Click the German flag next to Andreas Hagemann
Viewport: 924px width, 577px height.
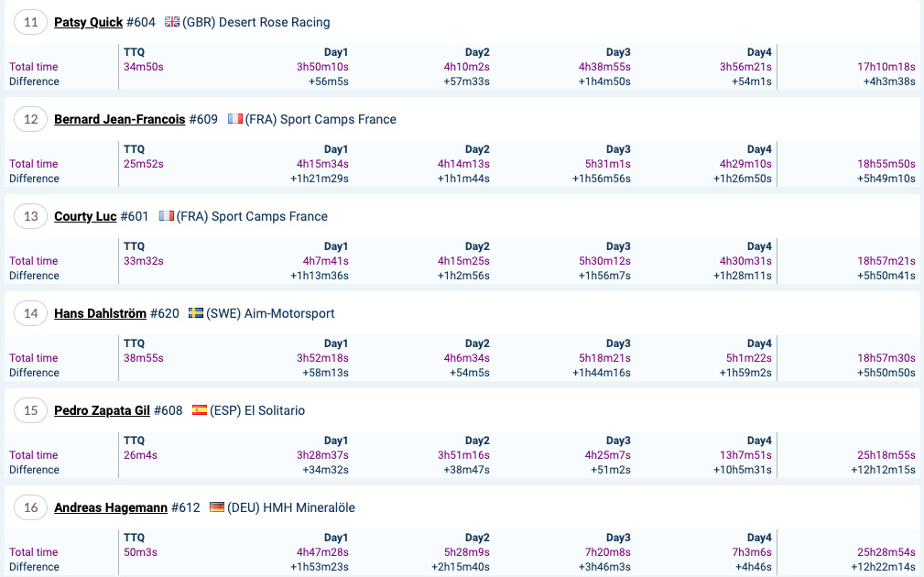pos(217,507)
